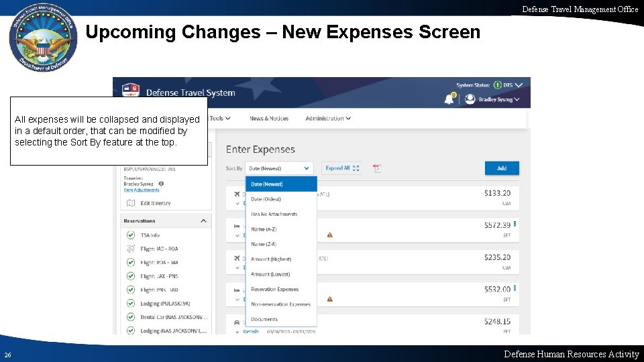644x362 pixels.
Task: Click the plane icon on the $133.20 expense
Action: pos(237,194)
